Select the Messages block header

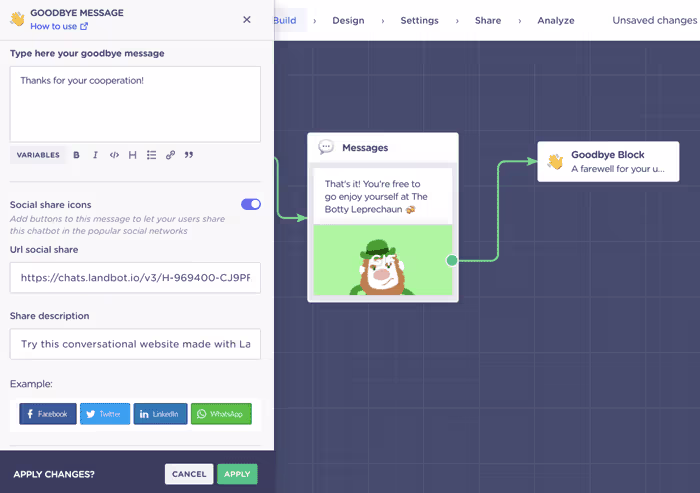[383, 148]
